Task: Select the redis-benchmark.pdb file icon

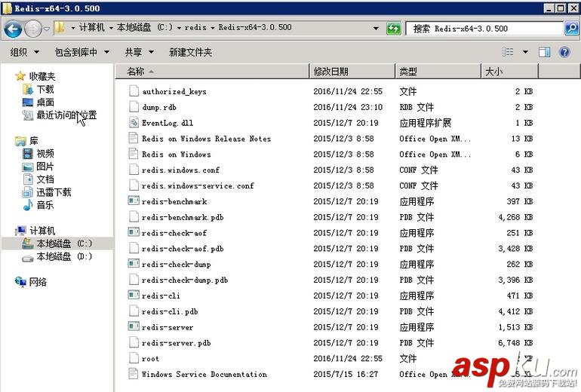Action: (134, 216)
